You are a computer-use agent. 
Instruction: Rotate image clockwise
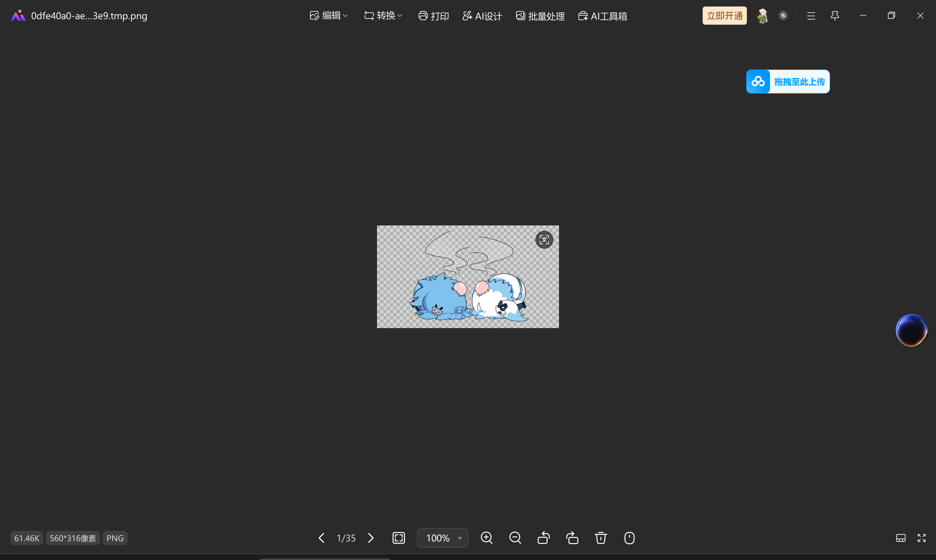click(572, 538)
